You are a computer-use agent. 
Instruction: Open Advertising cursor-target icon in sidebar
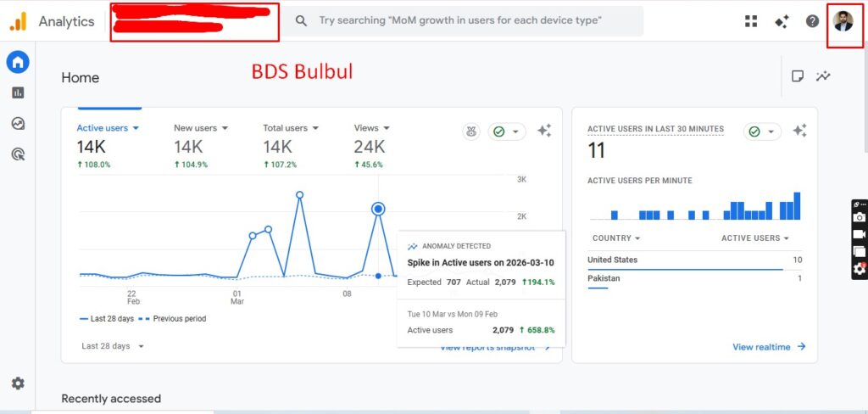coord(18,154)
